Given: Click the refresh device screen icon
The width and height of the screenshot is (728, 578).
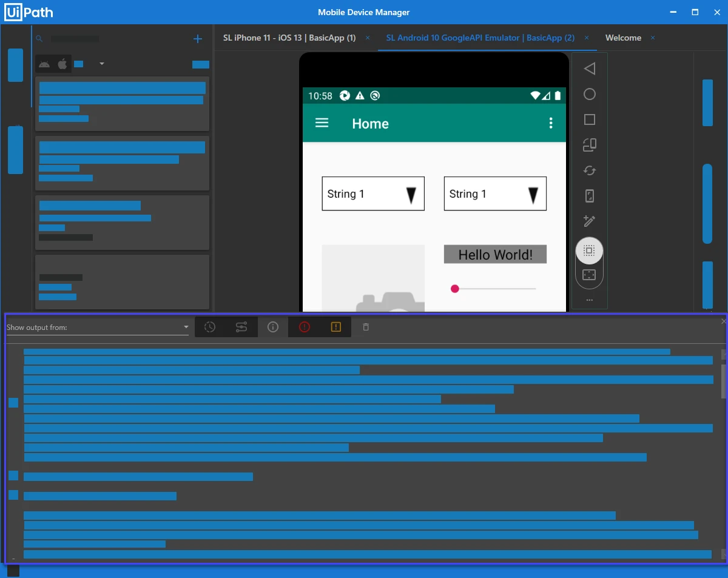Looking at the screenshot, I should 589,170.
